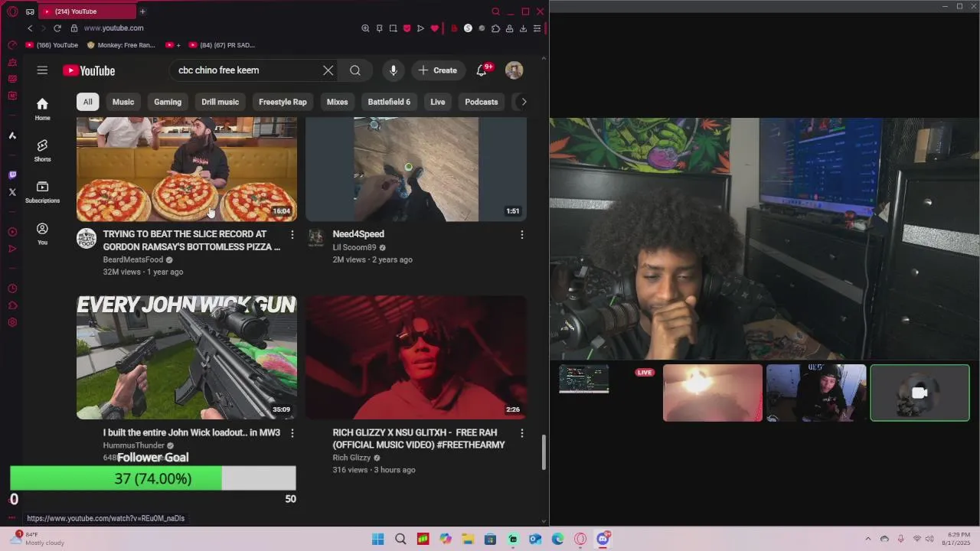Select the Music filter chip

coord(123,102)
